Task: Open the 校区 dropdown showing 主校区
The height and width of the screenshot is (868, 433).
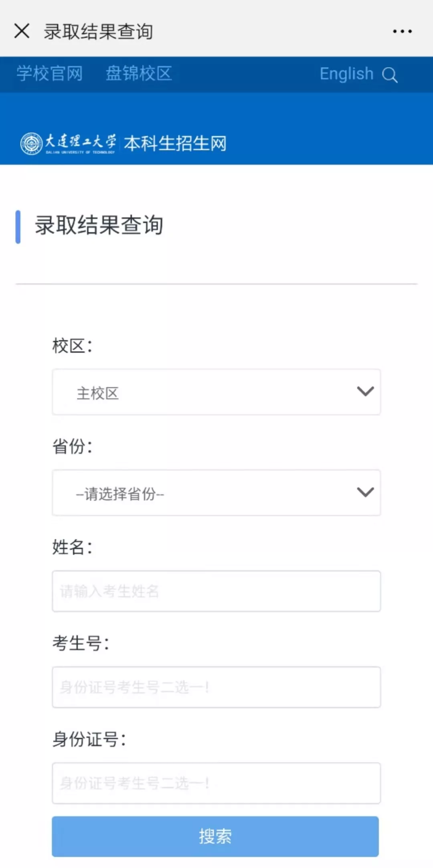Action: click(216, 392)
